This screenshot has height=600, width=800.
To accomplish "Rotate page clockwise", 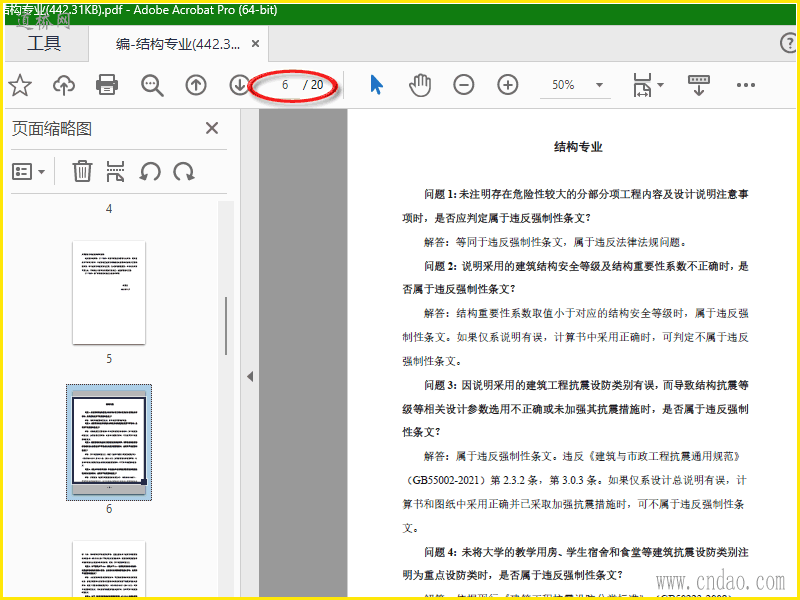I will click(184, 172).
